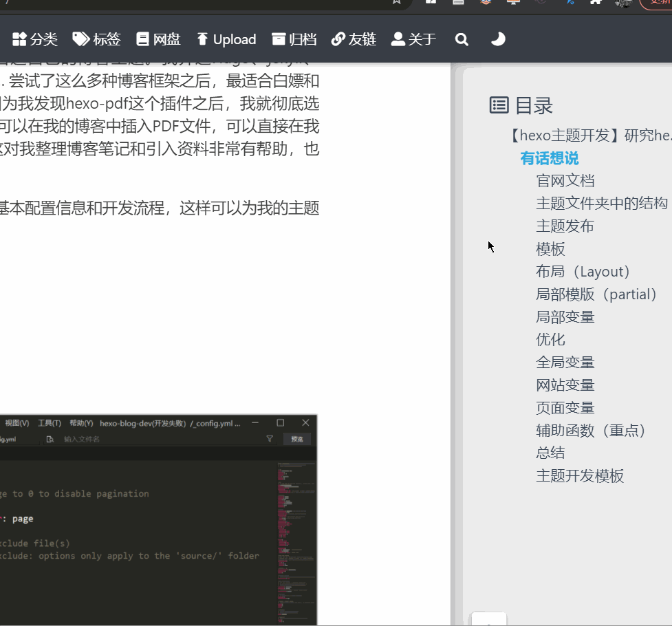The height and width of the screenshot is (626, 672).
Task: Jump to the 总结 summary section
Action: coord(550,453)
